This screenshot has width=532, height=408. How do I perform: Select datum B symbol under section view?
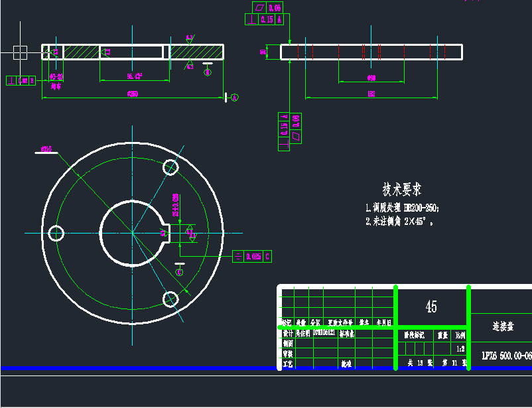[208, 72]
